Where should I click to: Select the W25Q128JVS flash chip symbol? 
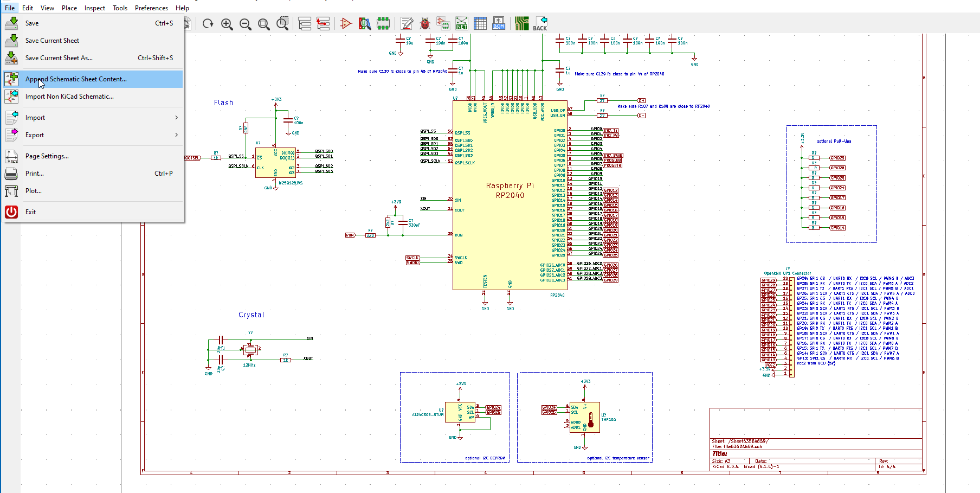276,162
